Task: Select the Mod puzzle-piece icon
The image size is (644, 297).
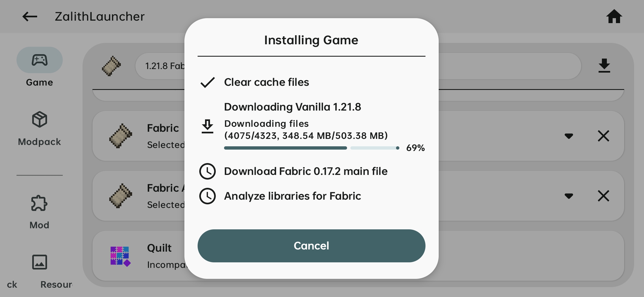Action: pos(39,203)
